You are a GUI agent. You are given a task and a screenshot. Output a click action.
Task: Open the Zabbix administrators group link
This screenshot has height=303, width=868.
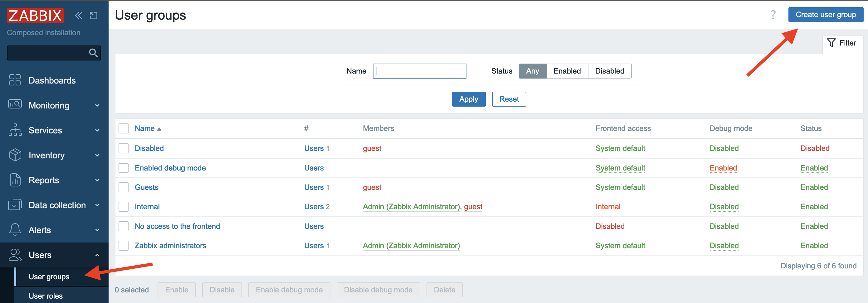(170, 245)
